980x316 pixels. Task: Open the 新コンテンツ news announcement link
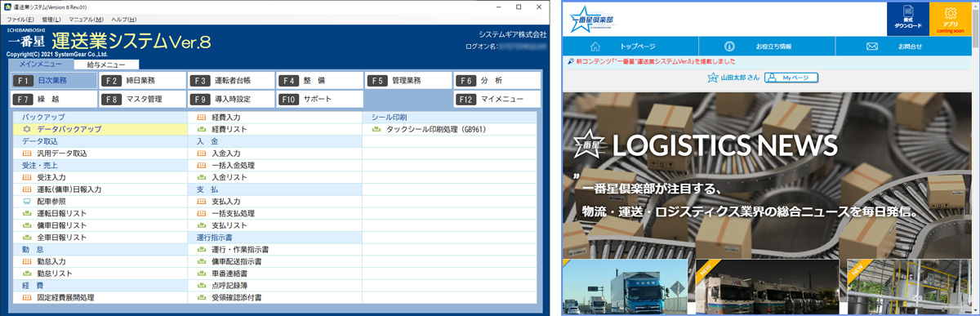(657, 61)
